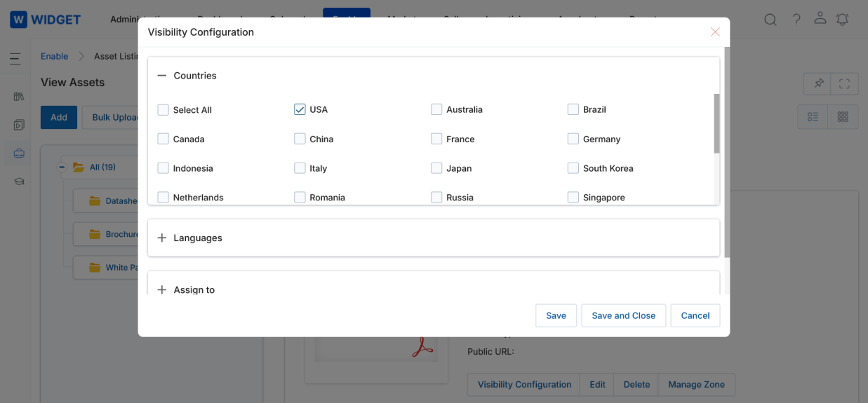Check the Italy checkbox
This screenshot has height=403, width=868.
(300, 168)
